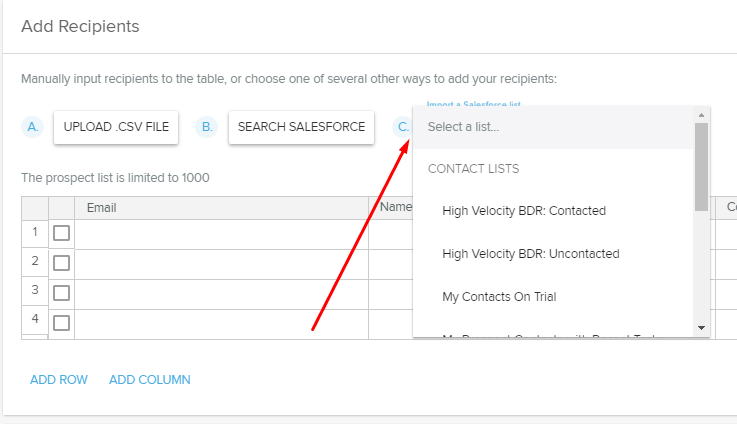The height and width of the screenshot is (424, 737).
Task: Open the 'Select a list...' dropdown field
Action: pos(552,127)
